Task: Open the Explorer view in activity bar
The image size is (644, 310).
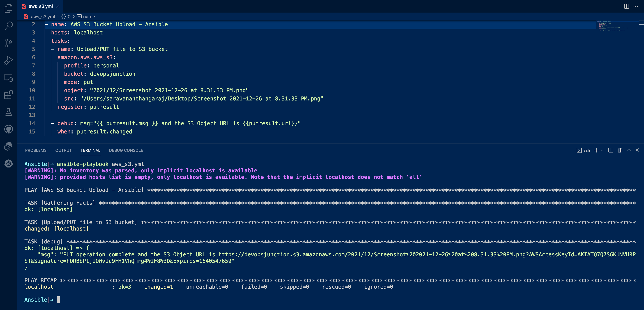Action: tap(8, 9)
